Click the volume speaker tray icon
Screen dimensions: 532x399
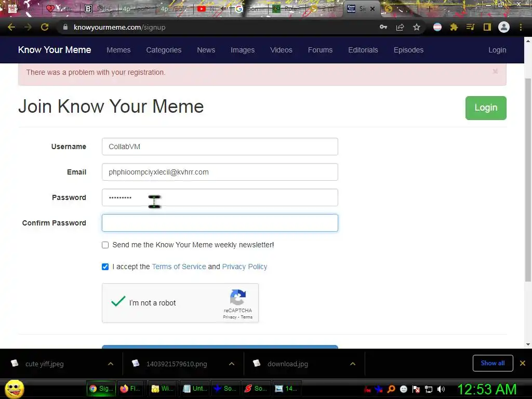pos(441,389)
